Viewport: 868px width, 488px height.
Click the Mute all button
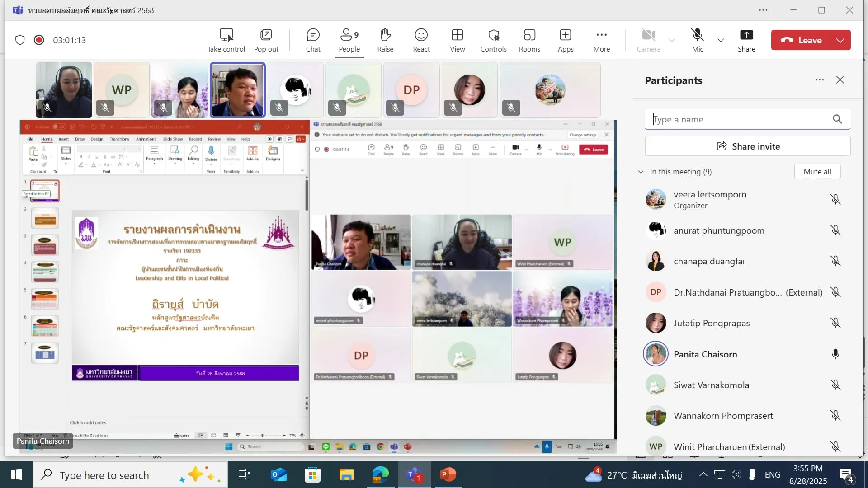tap(817, 172)
